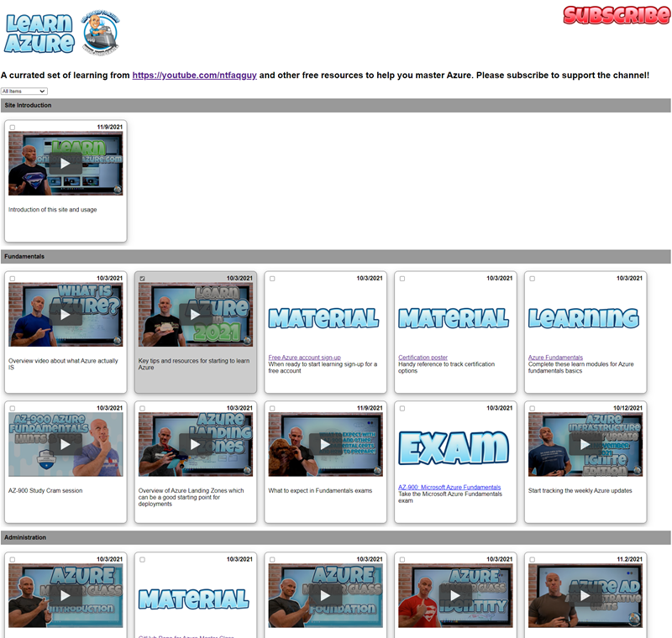Play the Learn Azure in 2021 video
Viewport: 672px width, 638px height.
[x=196, y=315]
